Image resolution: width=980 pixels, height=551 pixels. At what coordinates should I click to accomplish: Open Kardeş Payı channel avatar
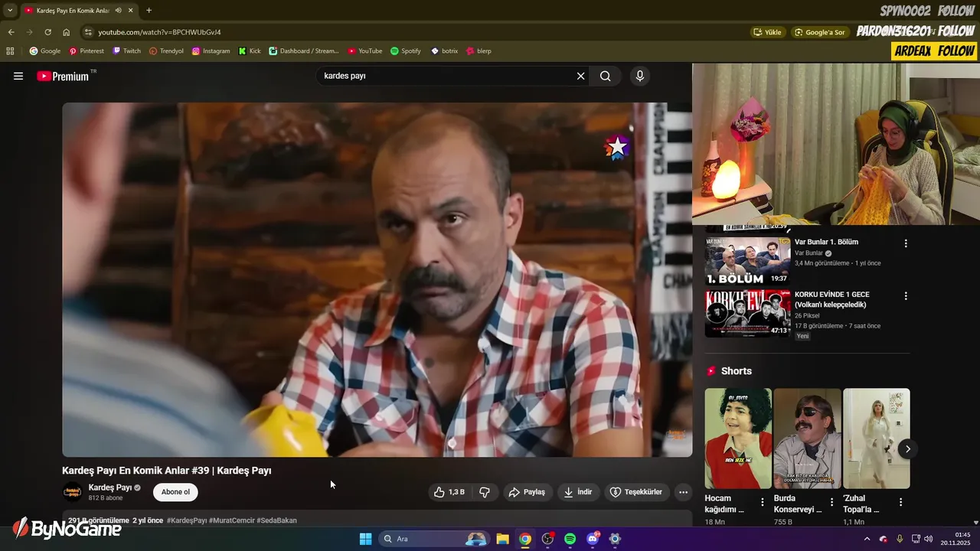[72, 492]
